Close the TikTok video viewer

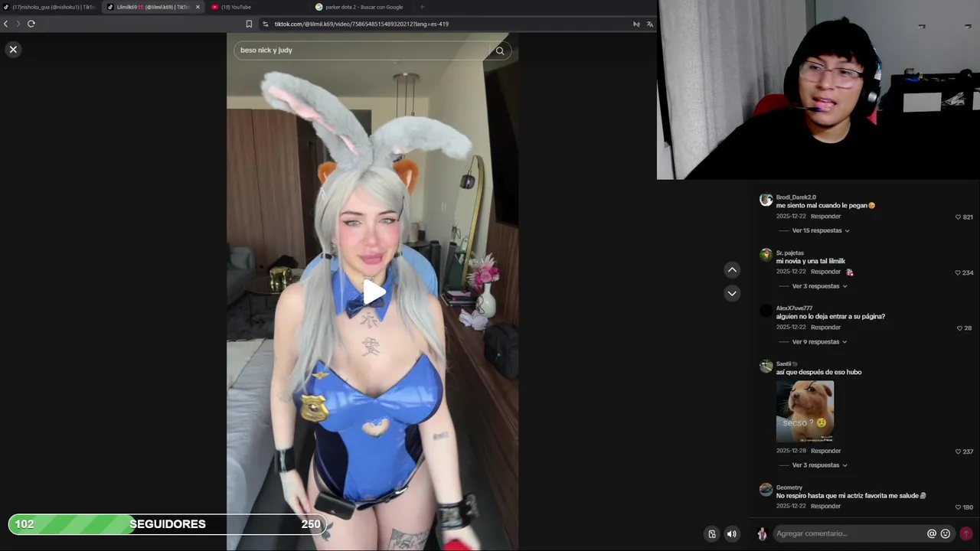pos(13,50)
